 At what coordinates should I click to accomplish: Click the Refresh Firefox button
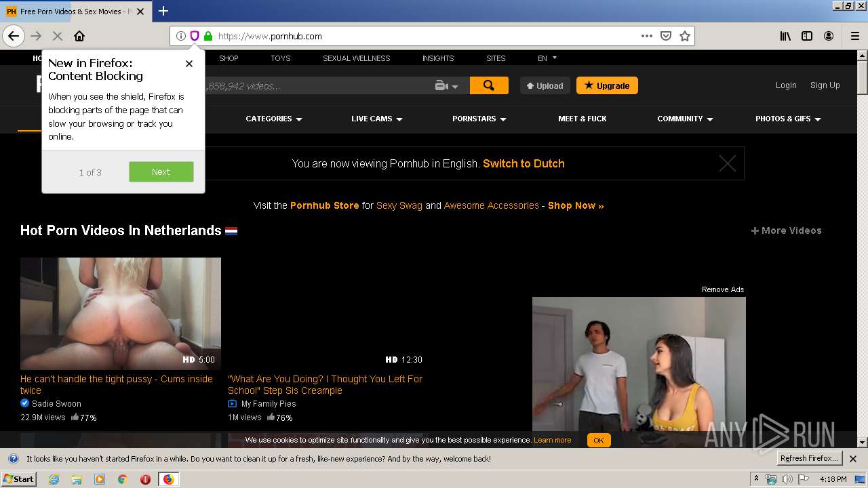(809, 459)
